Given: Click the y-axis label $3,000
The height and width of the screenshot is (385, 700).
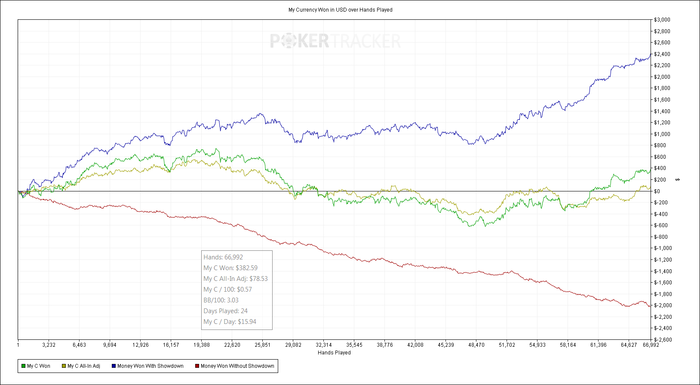Looking at the screenshot, I should tap(662, 20).
